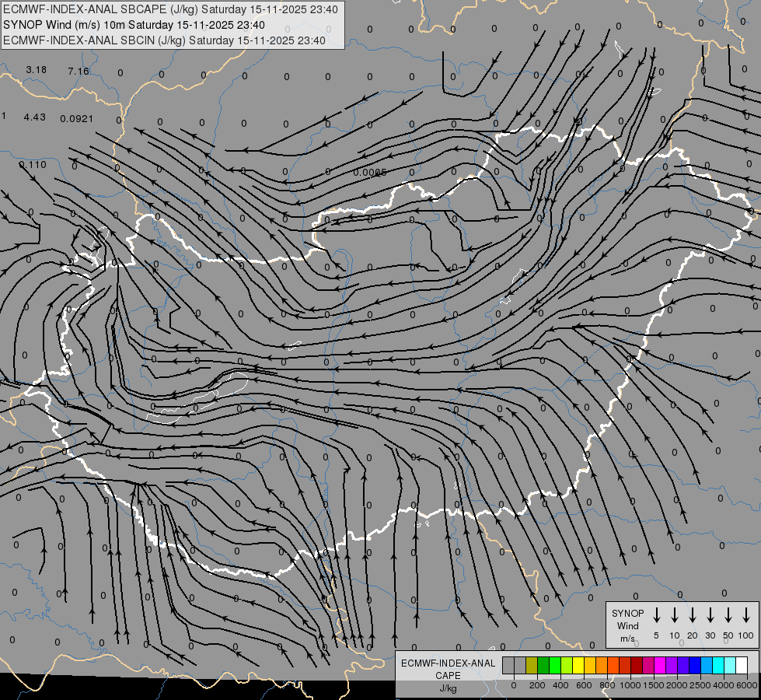Click the map value 0.110
The image size is (761, 700).
33,165
